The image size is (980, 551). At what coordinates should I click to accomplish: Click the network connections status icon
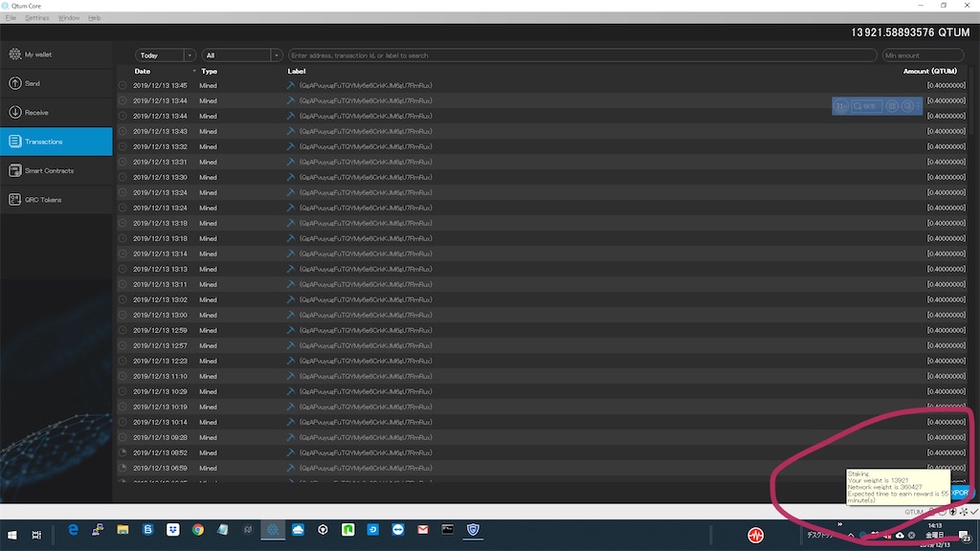(x=964, y=512)
